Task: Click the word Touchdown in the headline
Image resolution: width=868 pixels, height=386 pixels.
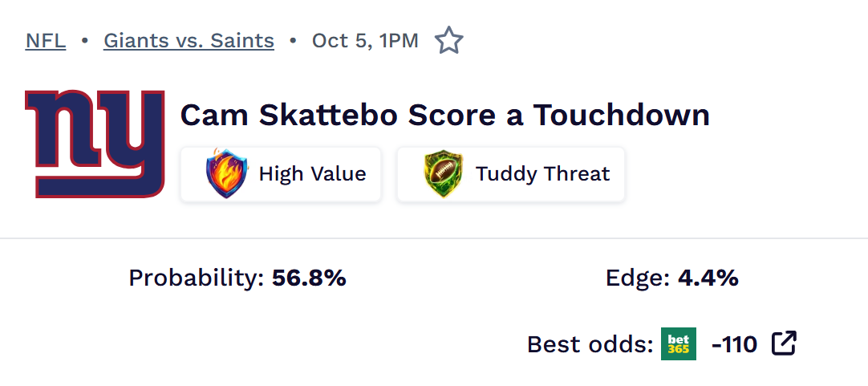Action: (622, 115)
